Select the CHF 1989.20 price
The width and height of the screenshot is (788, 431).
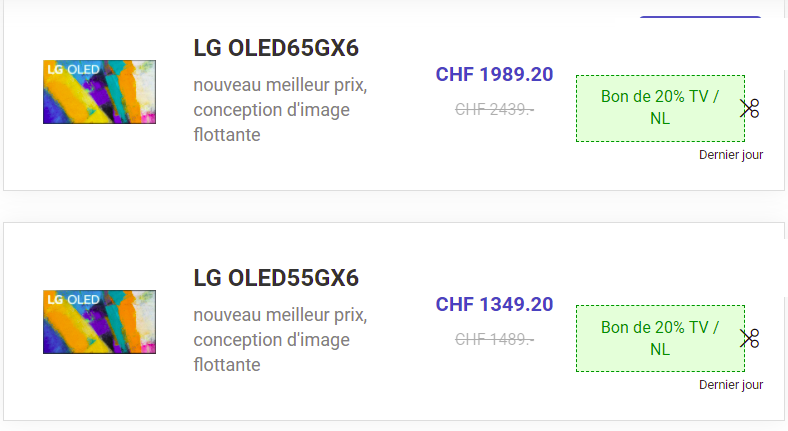[495, 74]
